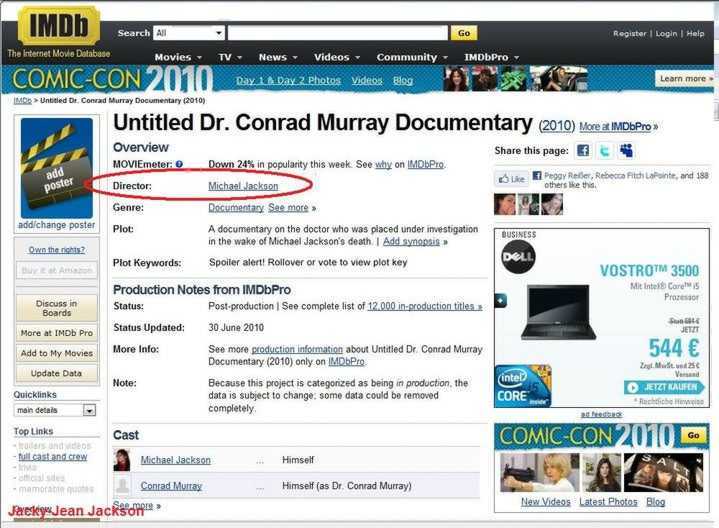This screenshot has width=719, height=528.
Task: Click genre See more link
Action: click(x=288, y=207)
